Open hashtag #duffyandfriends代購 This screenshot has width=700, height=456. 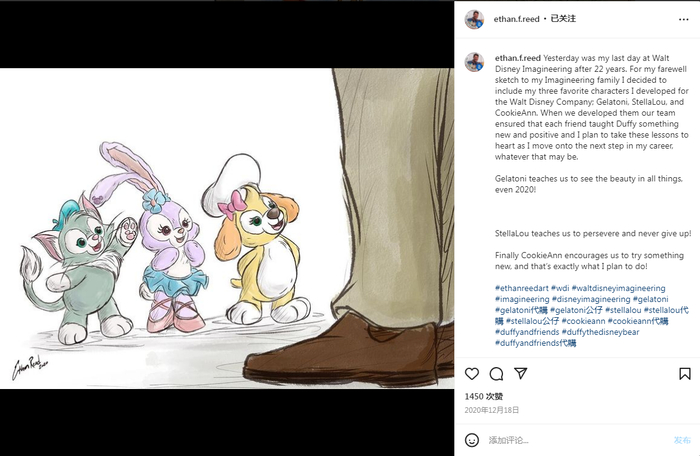535,343
